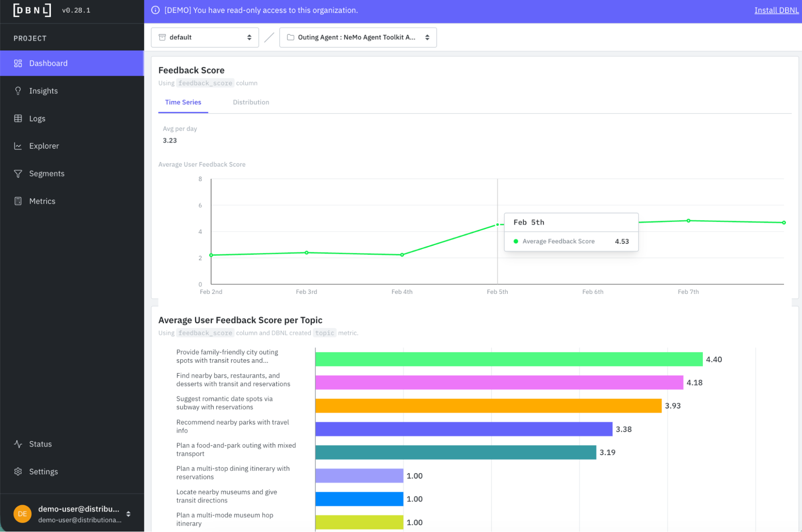The height and width of the screenshot is (532, 802).
Task: Click the Logs table icon
Action: 18,119
